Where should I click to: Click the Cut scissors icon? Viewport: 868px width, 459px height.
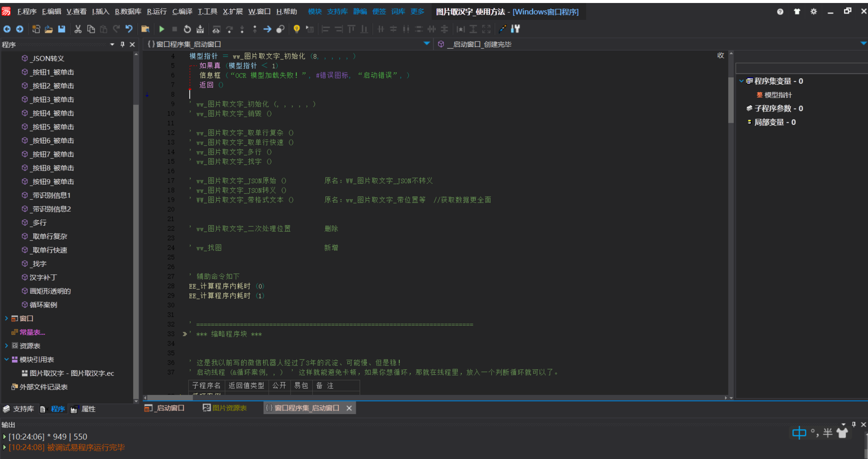pos(78,29)
